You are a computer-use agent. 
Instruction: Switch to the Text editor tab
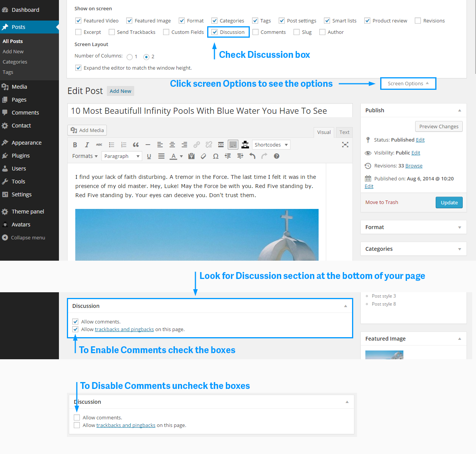tap(344, 132)
